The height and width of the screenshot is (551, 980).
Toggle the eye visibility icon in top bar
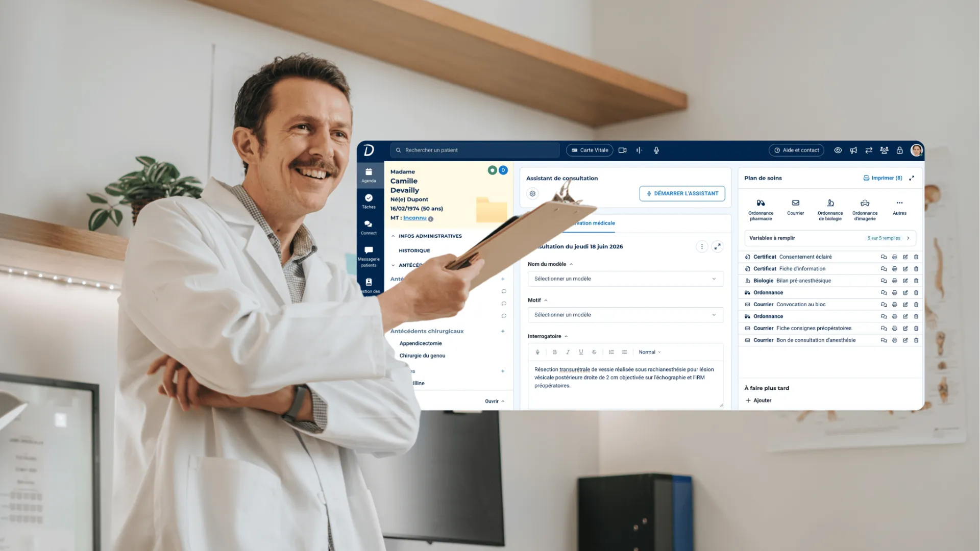pyautogui.click(x=838, y=150)
